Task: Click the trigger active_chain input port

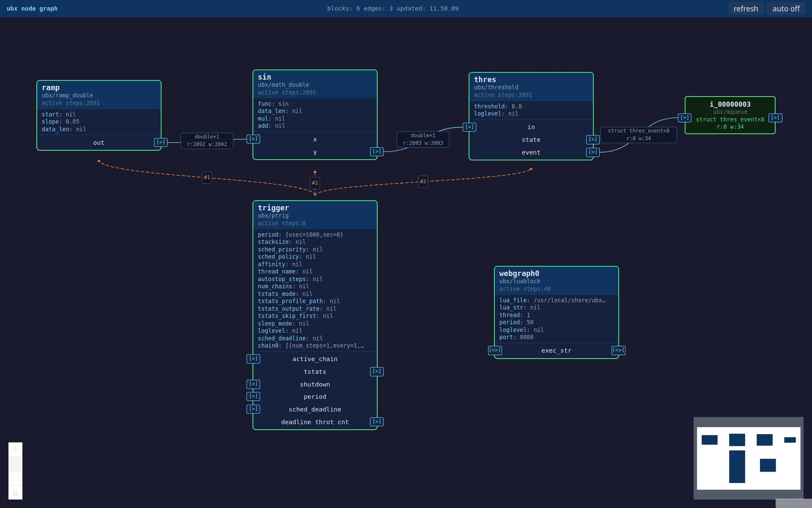Action: tap(253, 359)
